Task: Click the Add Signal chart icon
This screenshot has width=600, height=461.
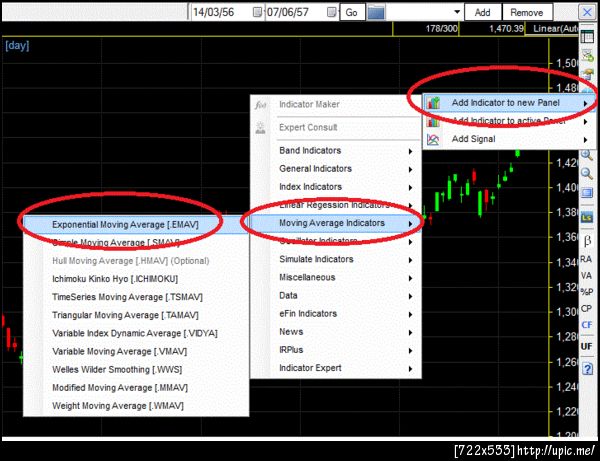Action: pyautogui.click(x=433, y=140)
